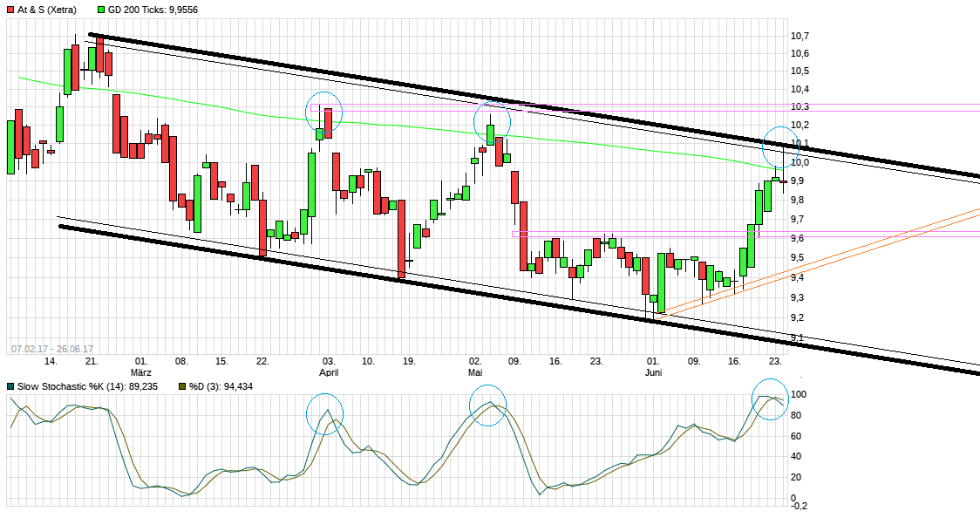The height and width of the screenshot is (518, 980).
Task: Click price axis value 9,8
Action: coord(798,201)
